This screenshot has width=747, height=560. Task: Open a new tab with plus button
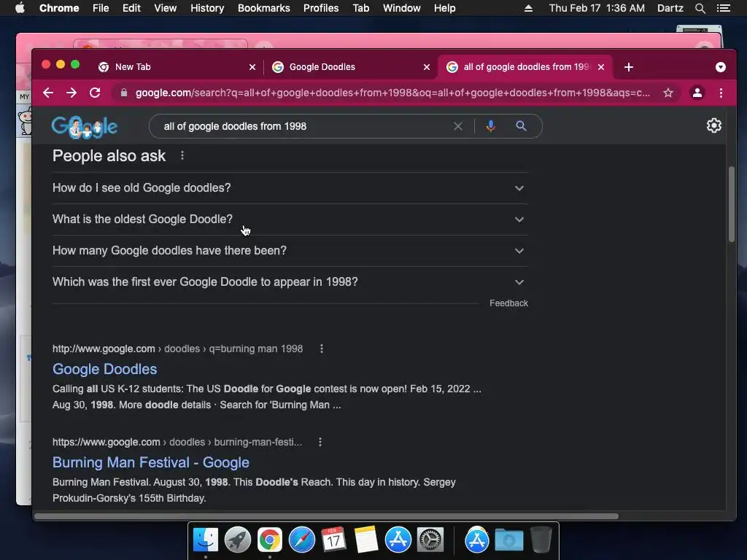pyautogui.click(x=629, y=67)
